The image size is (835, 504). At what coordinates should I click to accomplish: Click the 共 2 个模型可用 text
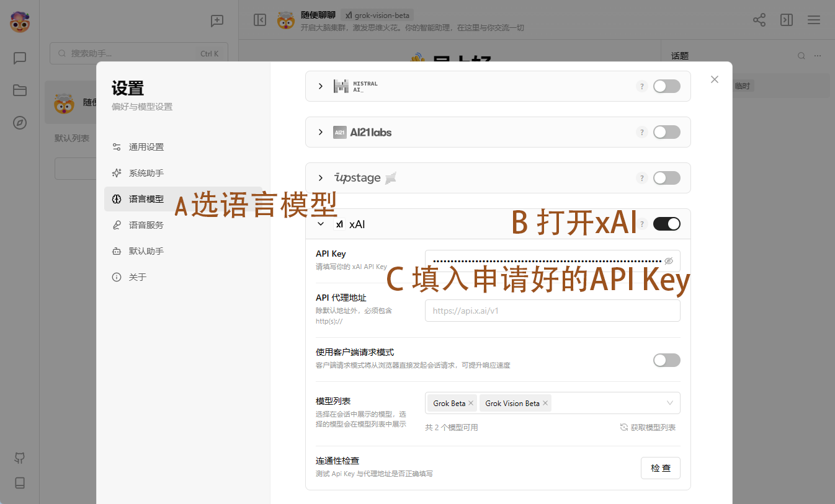(452, 427)
